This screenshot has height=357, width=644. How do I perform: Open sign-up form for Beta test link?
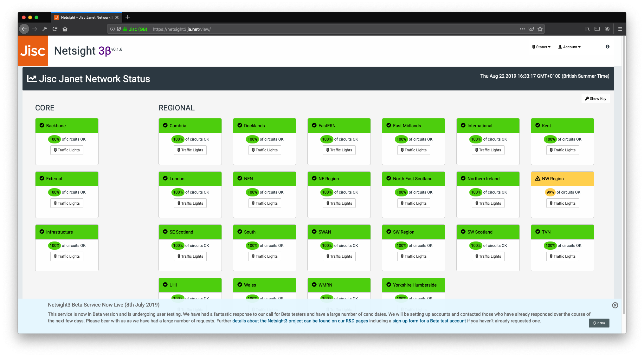click(429, 321)
